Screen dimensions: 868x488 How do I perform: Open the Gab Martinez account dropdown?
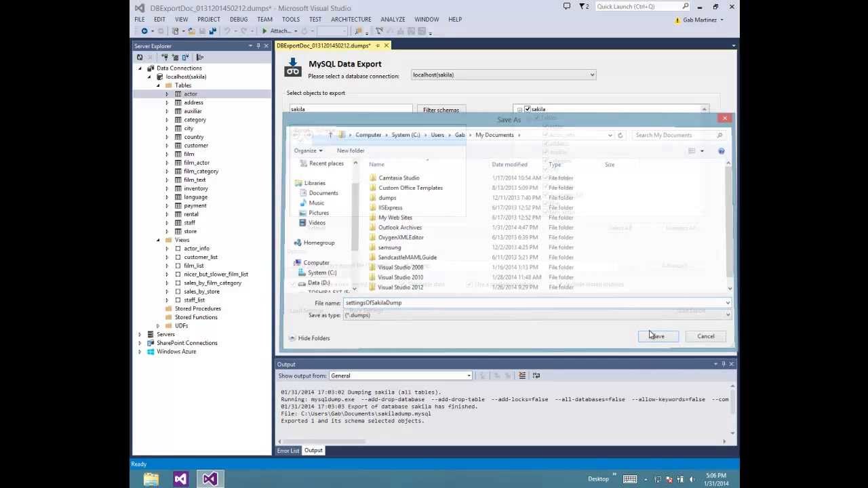(703, 20)
